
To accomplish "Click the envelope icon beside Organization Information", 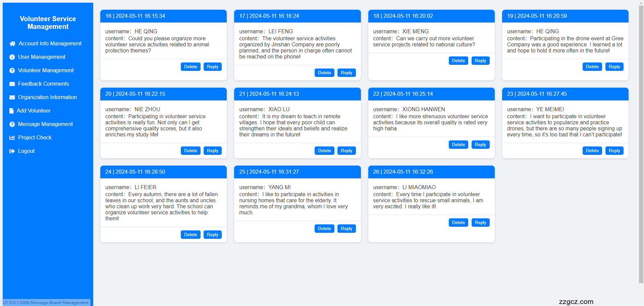I will click(12, 97).
